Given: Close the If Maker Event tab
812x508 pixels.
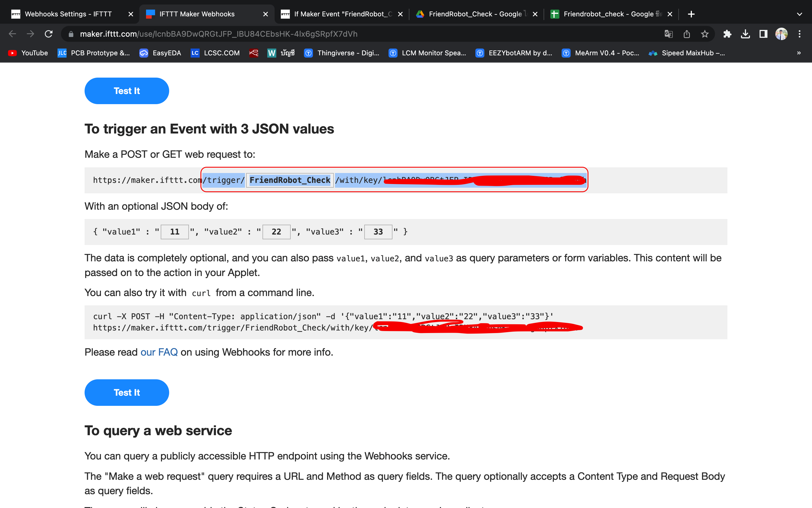Looking at the screenshot, I should [x=400, y=14].
